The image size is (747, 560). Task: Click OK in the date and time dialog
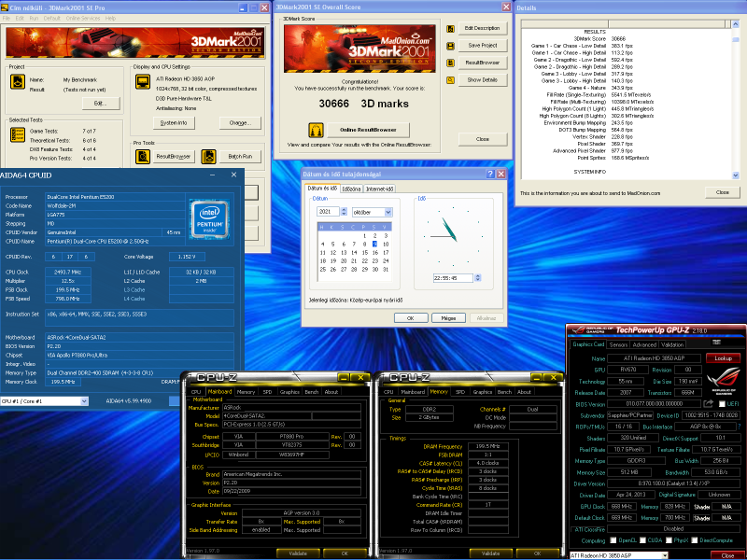tap(411, 318)
